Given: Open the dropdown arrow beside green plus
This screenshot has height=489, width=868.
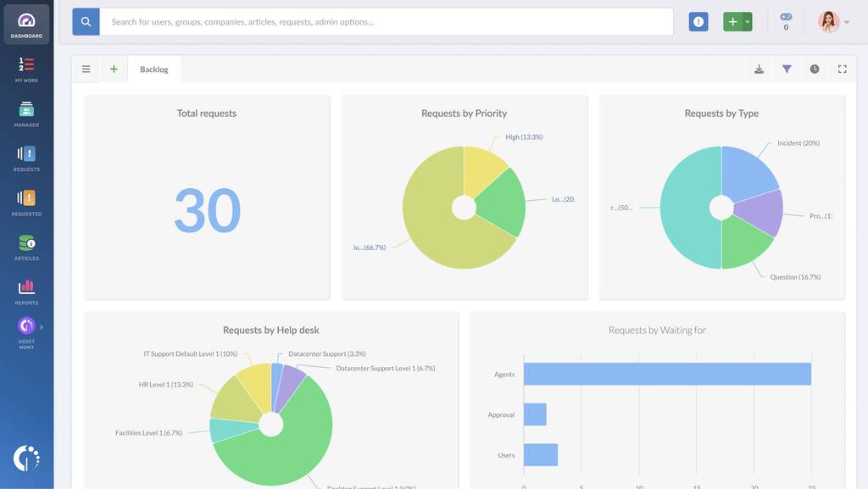Looking at the screenshot, I should (x=748, y=22).
